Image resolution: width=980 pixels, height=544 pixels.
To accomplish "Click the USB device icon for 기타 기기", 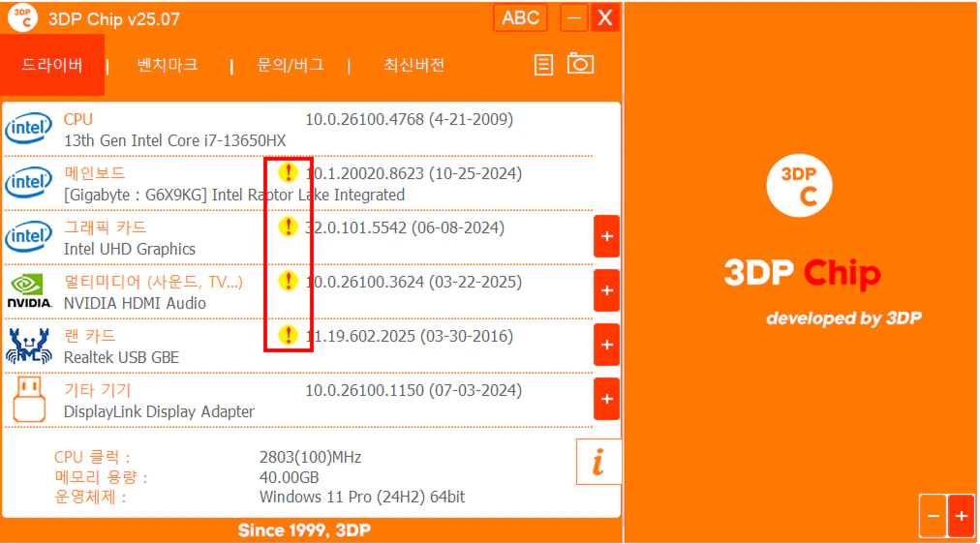I will click(29, 400).
